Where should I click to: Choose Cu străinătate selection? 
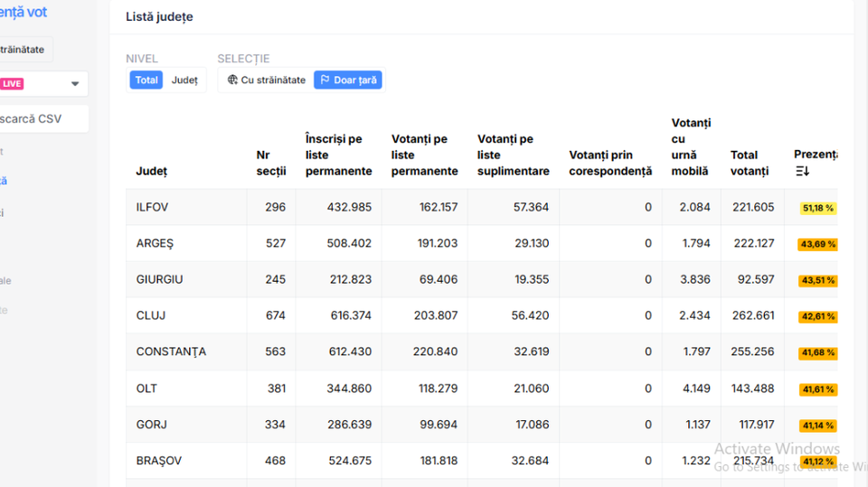[x=266, y=80]
